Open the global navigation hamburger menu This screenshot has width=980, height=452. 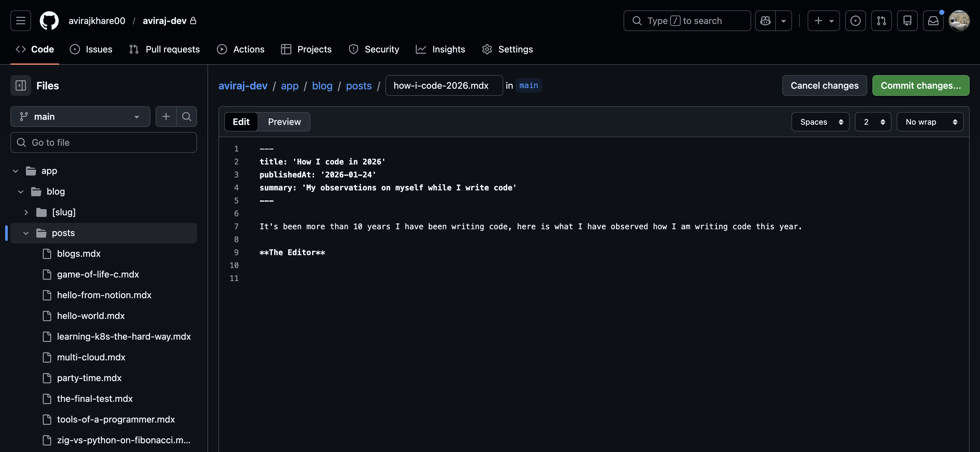coord(20,20)
